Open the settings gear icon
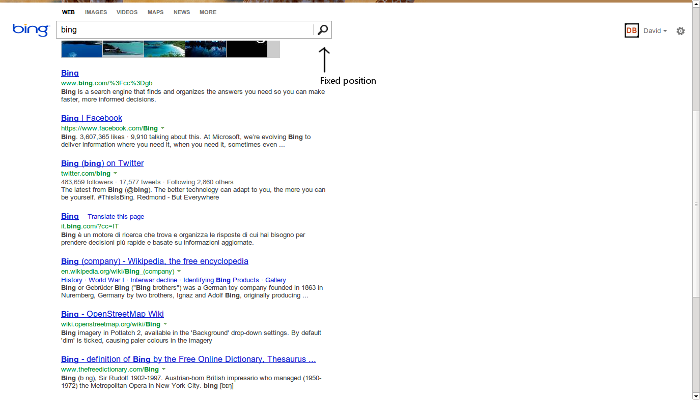 click(680, 31)
